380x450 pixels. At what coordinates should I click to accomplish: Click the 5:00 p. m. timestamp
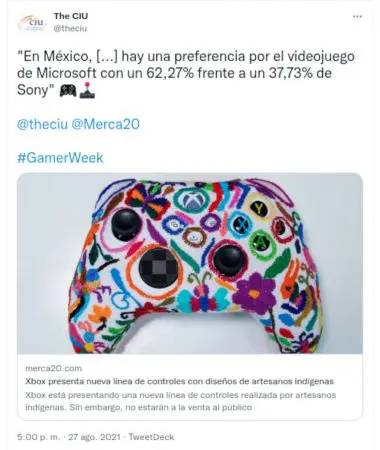(39, 437)
